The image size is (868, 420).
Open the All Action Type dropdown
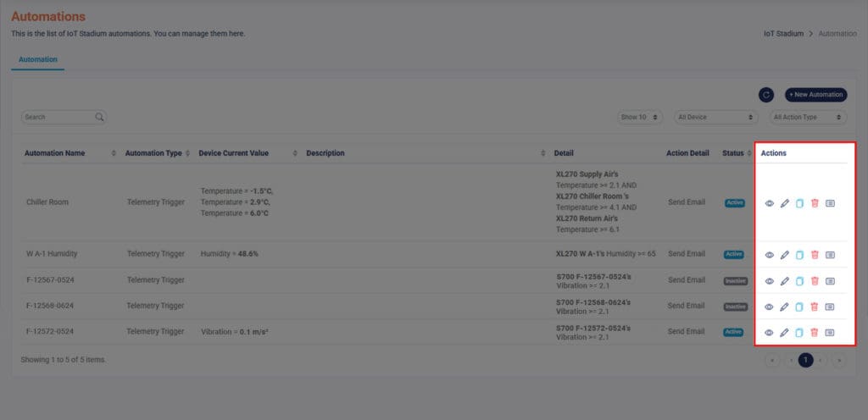click(x=808, y=117)
